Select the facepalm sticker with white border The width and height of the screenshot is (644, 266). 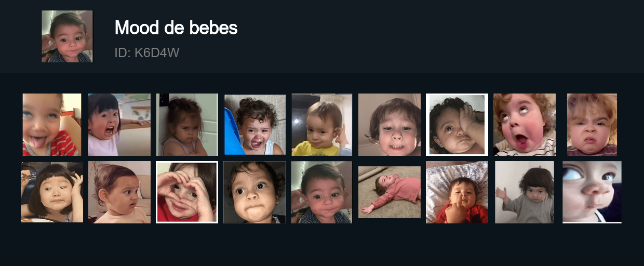(457, 125)
